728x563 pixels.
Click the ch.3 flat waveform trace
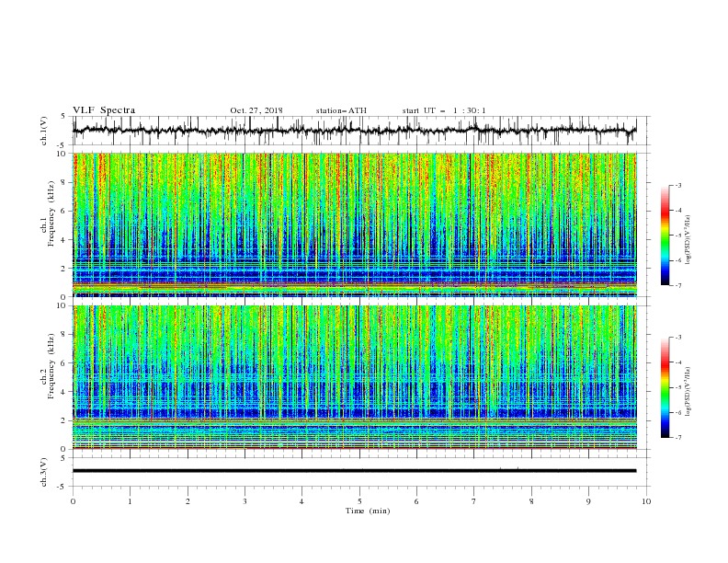coord(354,471)
